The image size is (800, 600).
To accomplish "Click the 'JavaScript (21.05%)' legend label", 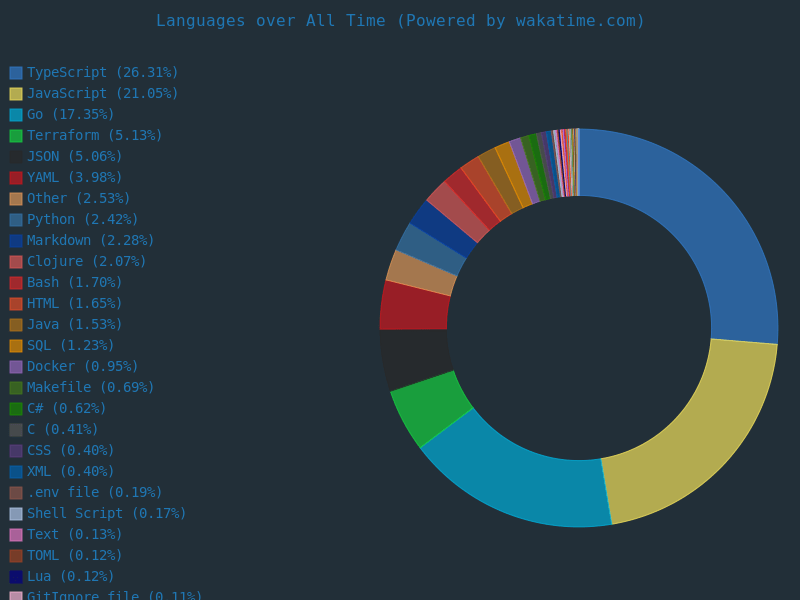I will (103, 93).
